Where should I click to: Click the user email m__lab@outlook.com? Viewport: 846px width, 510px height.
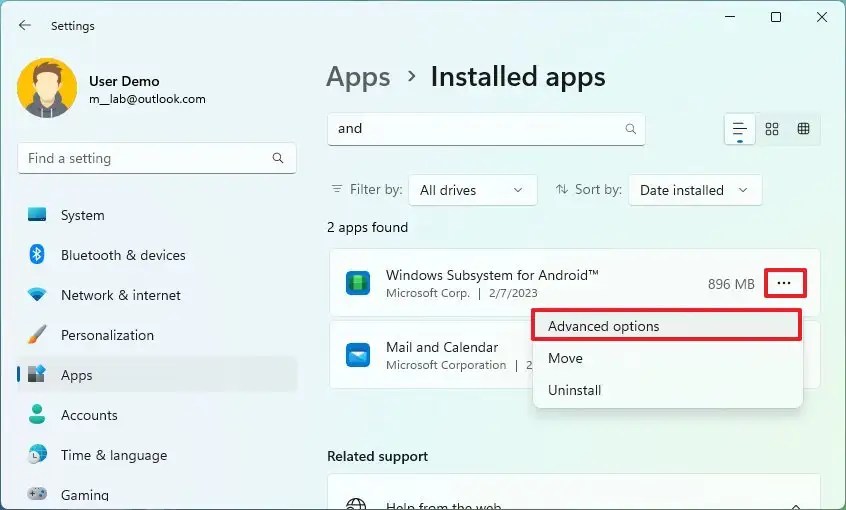[147, 99]
